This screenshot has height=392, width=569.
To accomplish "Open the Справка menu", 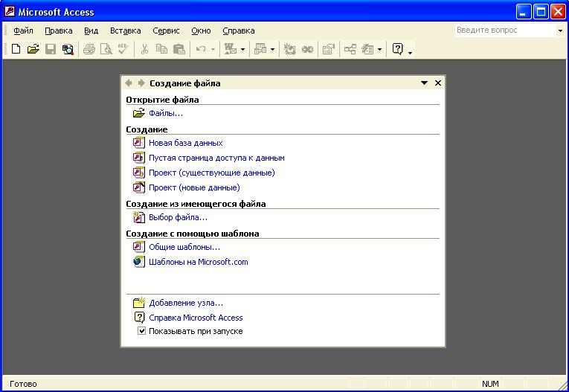I will coord(239,30).
